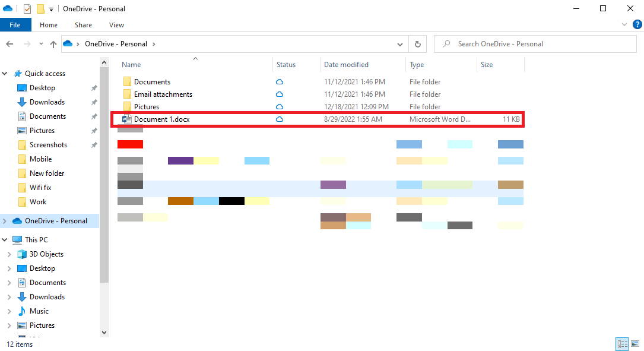Open Music under This PC
644x351 pixels.
tap(39, 311)
